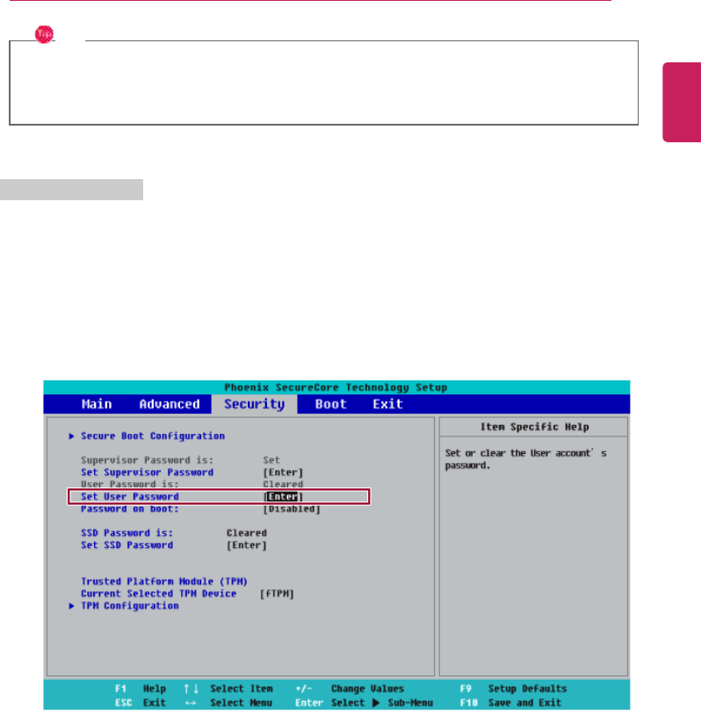This screenshot has height=728, width=701.
Task: Click the Cleared status of SSD Password
Action: [x=247, y=533]
